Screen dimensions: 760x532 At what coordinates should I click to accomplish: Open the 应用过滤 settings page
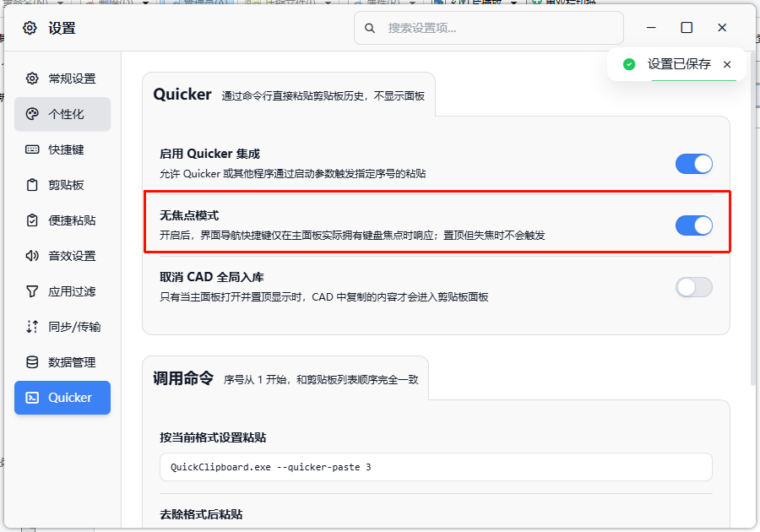[62, 291]
